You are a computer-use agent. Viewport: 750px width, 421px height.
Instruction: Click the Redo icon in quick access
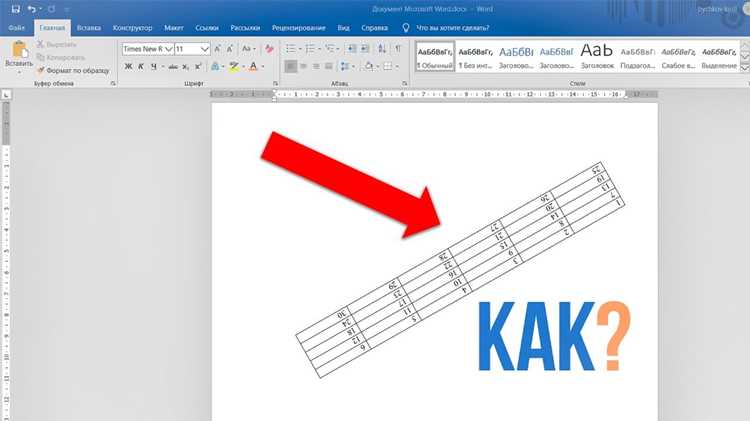coord(51,9)
